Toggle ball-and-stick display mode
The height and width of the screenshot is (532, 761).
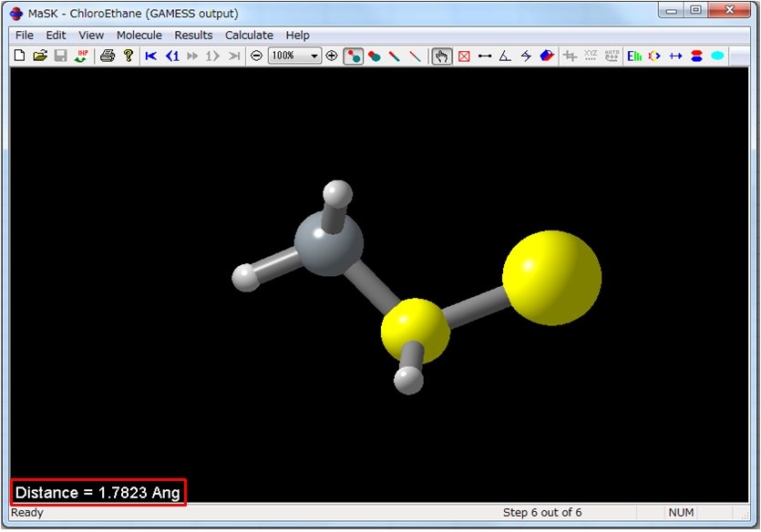coord(354,56)
